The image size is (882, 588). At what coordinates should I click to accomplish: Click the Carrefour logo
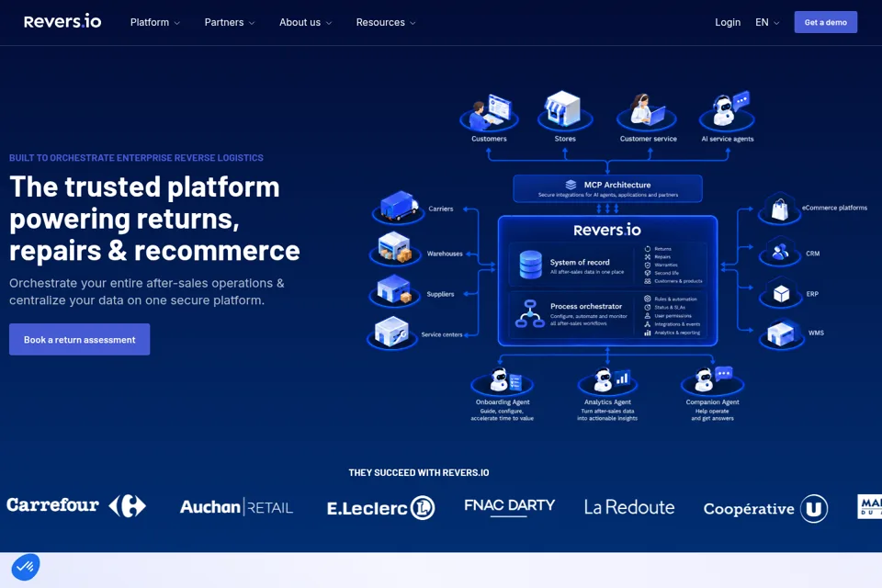pos(76,505)
